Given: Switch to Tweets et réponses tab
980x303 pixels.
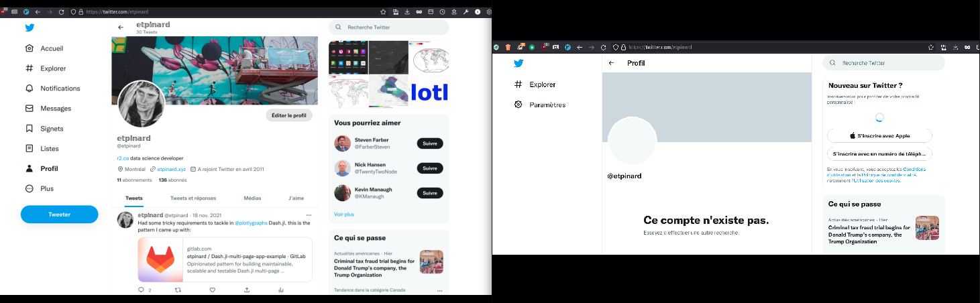Looking at the screenshot, I should [193, 198].
